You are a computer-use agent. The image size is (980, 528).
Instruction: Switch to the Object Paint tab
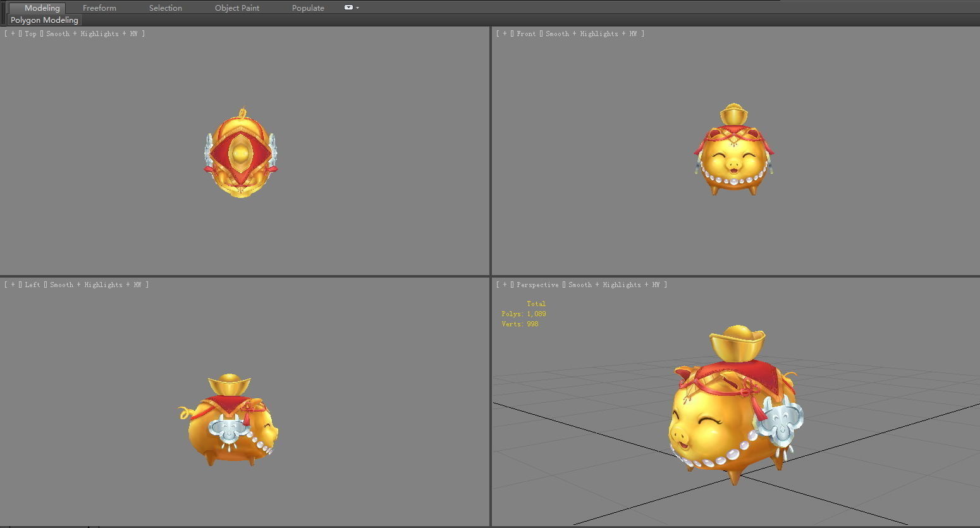click(237, 8)
